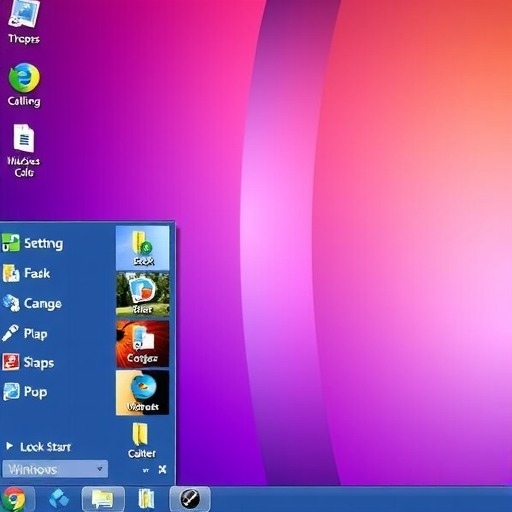512x512 pixels.
Task: Click the small arrow beside the X icon
Action: point(146,470)
